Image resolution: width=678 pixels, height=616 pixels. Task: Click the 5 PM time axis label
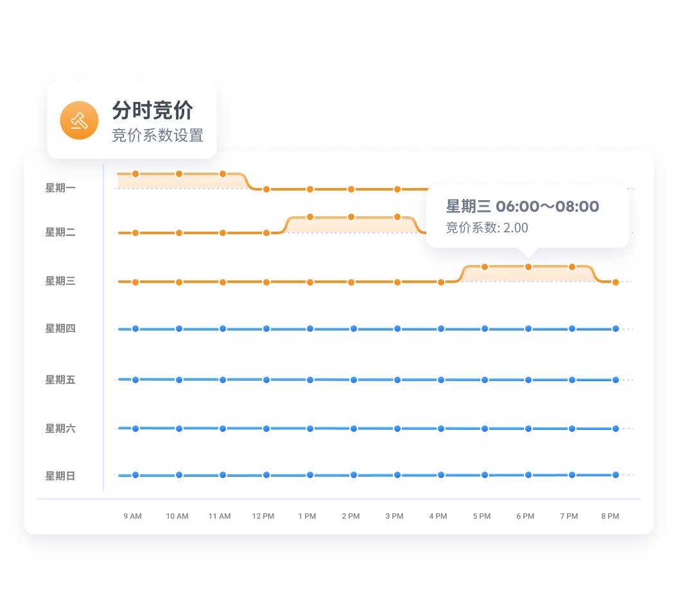coord(482,517)
